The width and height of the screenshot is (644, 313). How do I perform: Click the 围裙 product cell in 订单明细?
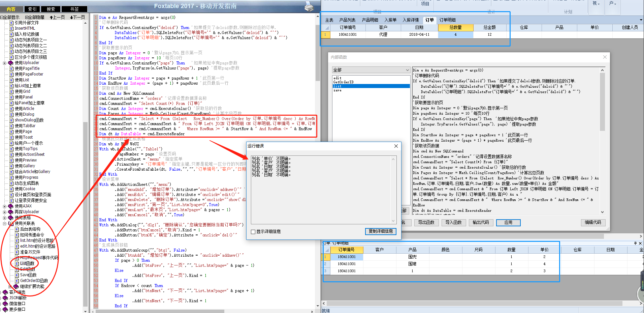[412, 264]
